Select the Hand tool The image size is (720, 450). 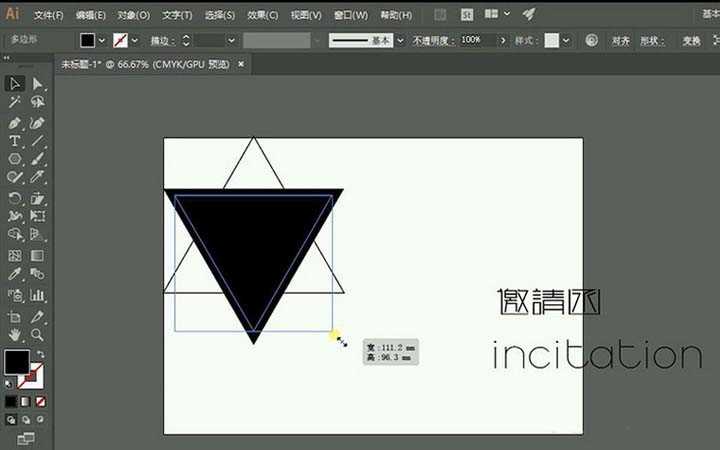coord(15,334)
